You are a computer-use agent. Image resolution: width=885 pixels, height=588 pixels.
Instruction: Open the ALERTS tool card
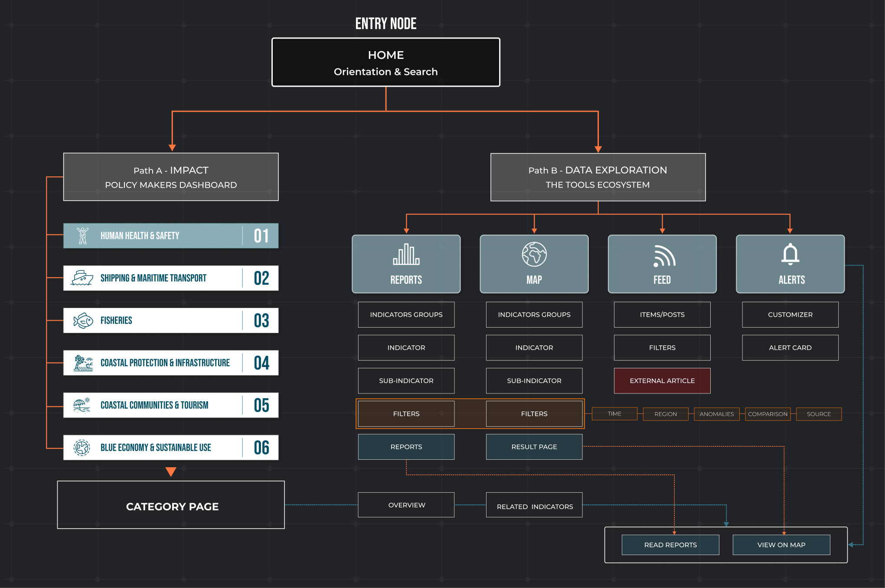tap(790, 264)
